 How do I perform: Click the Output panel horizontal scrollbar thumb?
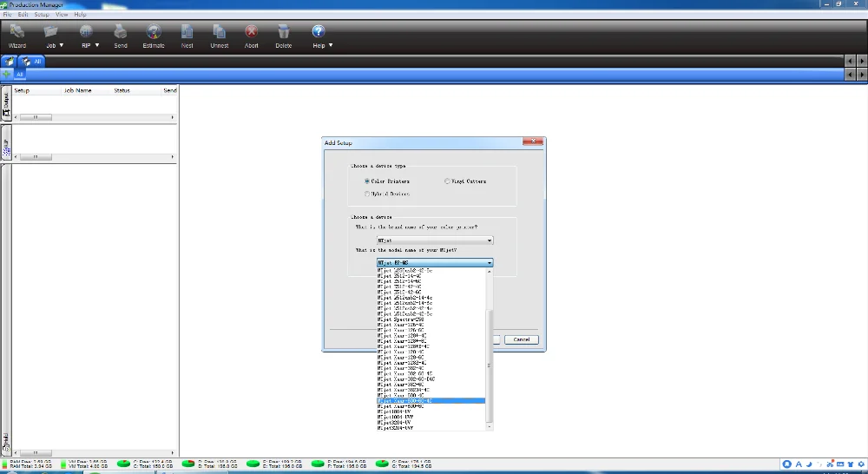tap(36, 117)
